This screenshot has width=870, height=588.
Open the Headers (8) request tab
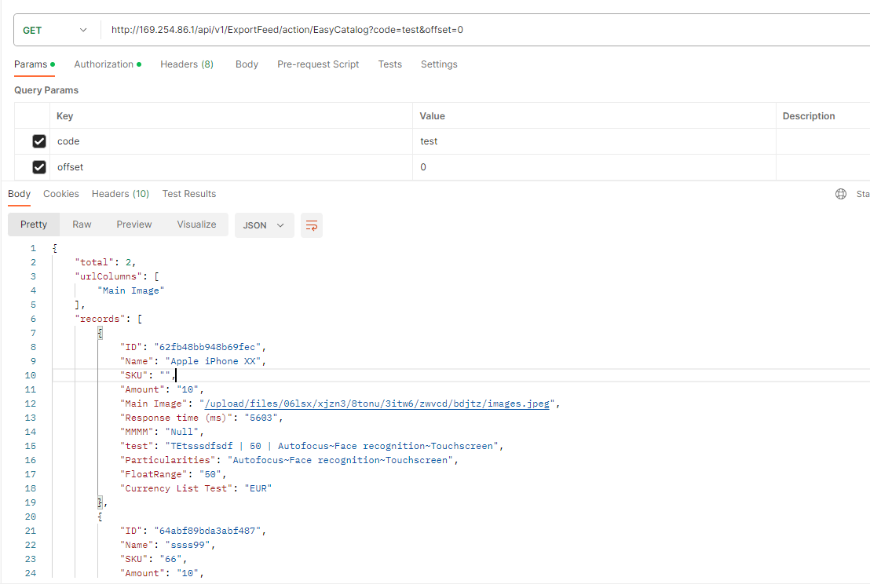pyautogui.click(x=186, y=64)
